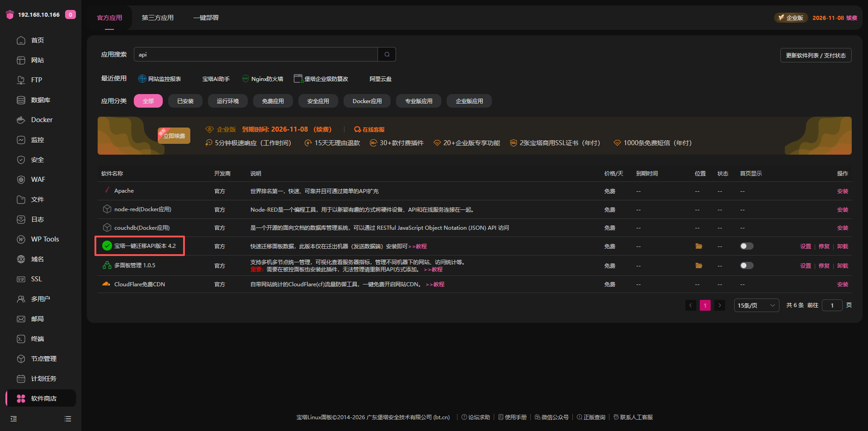
Task: Open the 终端 terminal from the sidebar
Action: click(38, 339)
